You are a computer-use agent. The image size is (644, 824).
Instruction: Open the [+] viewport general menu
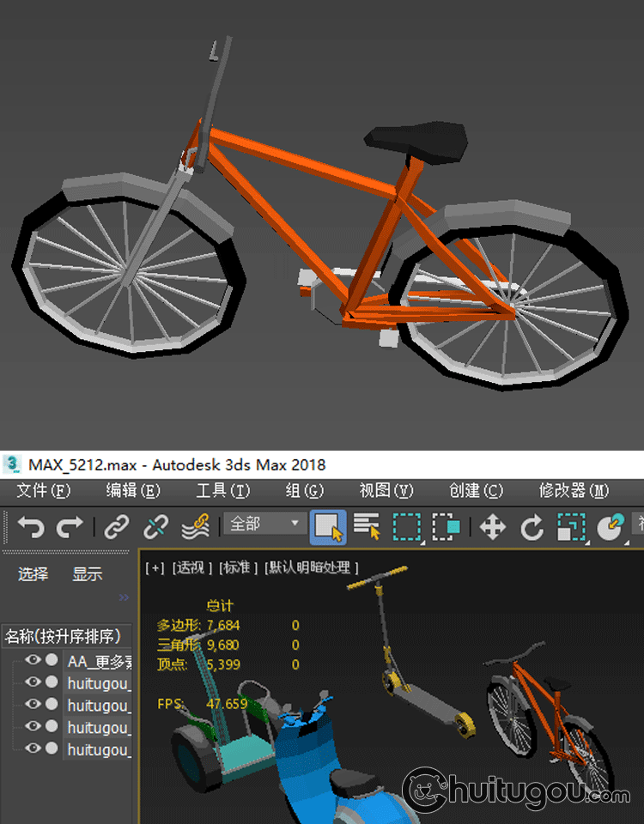coord(155,567)
